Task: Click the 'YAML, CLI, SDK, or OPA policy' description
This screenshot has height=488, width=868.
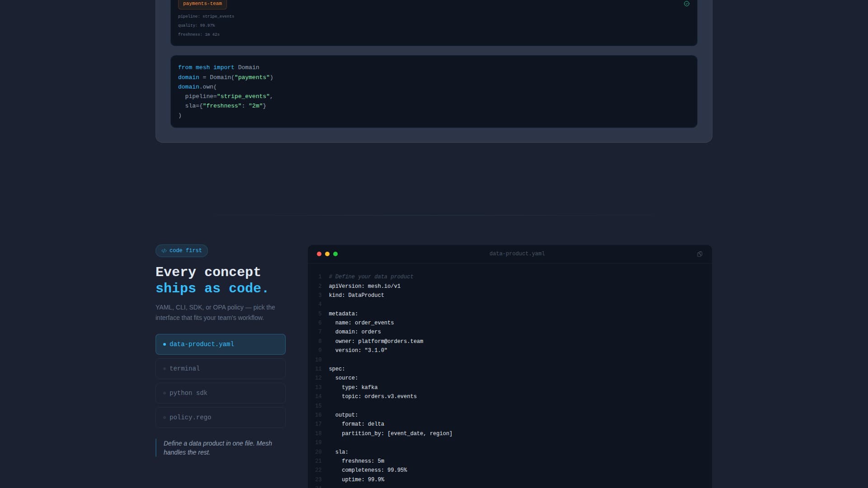Action: pyautogui.click(x=215, y=312)
